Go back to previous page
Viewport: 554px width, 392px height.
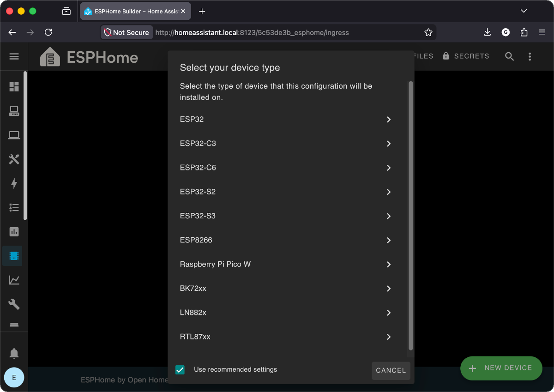(x=12, y=32)
